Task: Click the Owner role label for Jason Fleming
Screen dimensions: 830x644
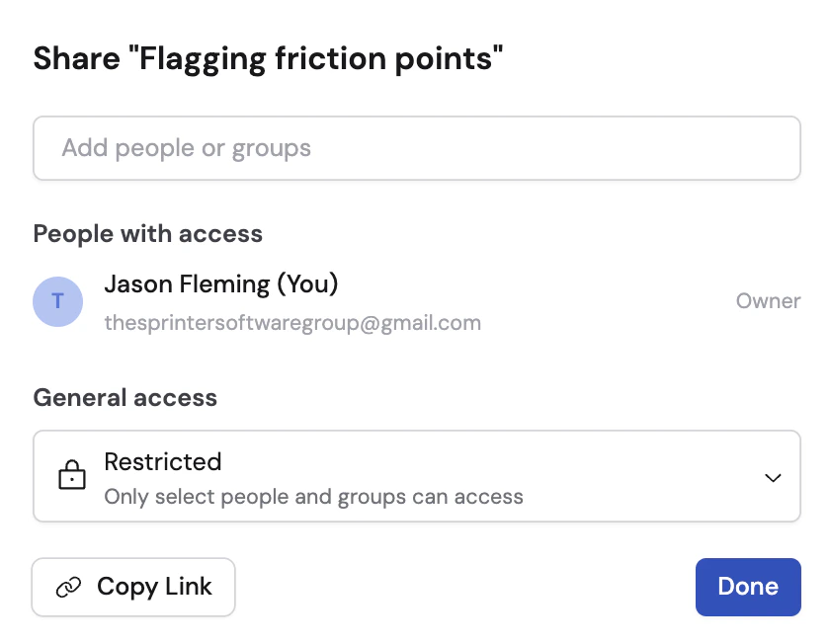Action: [x=768, y=300]
